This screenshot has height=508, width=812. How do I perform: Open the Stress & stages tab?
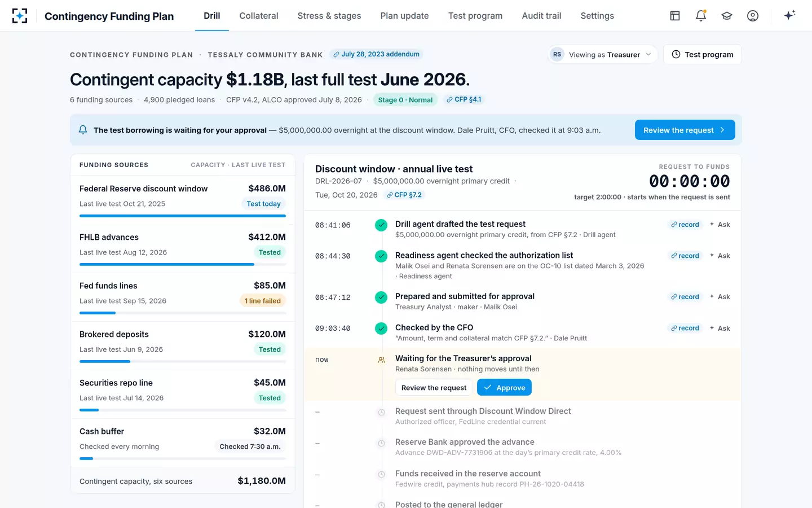pyautogui.click(x=329, y=16)
